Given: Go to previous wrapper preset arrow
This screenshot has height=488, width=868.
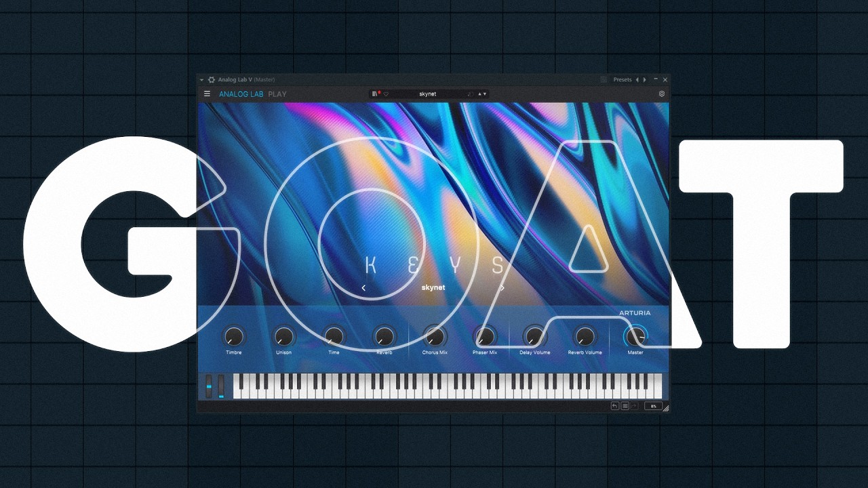Looking at the screenshot, I should pyautogui.click(x=637, y=80).
